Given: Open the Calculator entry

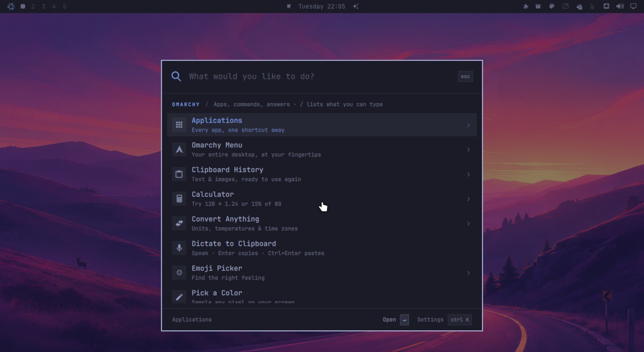Looking at the screenshot, I should pos(322,199).
